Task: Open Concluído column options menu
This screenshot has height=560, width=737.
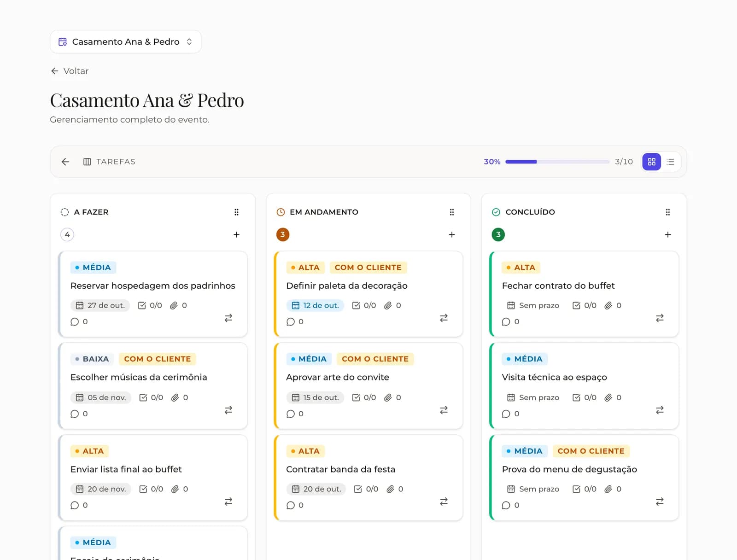Action: pyautogui.click(x=668, y=212)
